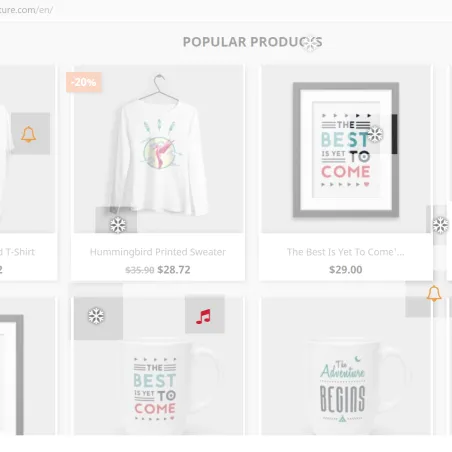Click the $28.72 sale price of the sweater

pyautogui.click(x=174, y=270)
